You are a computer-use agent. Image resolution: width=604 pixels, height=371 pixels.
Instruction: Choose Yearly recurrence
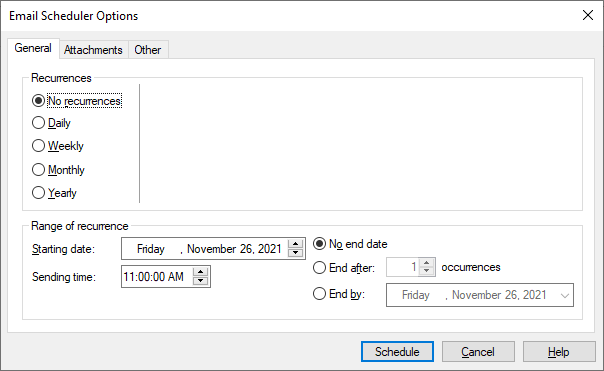tap(54, 193)
